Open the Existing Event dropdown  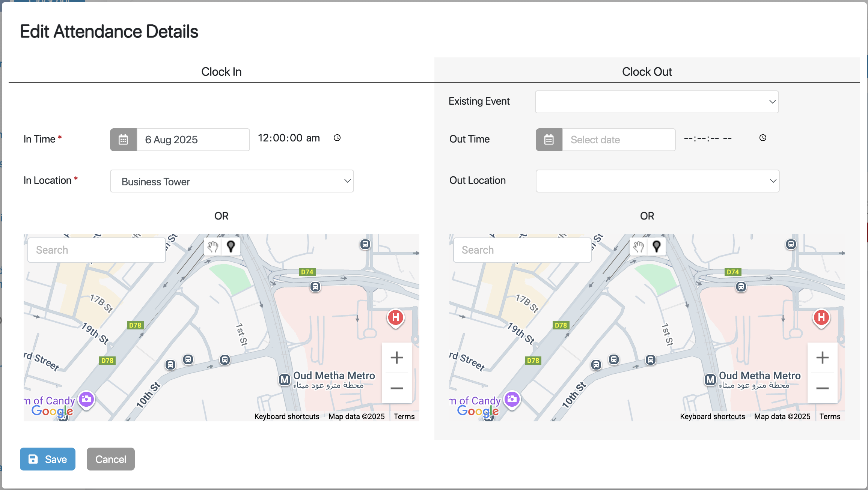pos(657,102)
